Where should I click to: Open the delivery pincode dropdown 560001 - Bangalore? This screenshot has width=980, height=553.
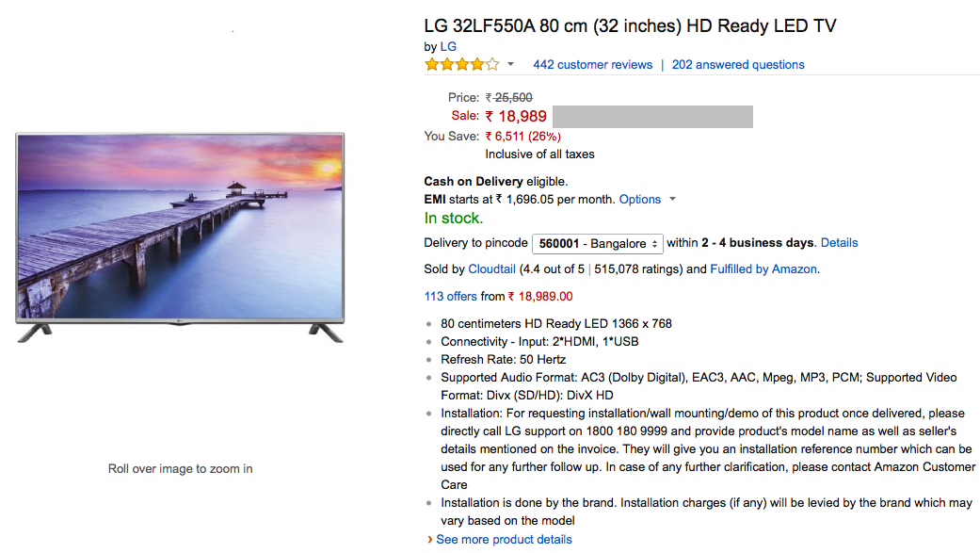(598, 243)
